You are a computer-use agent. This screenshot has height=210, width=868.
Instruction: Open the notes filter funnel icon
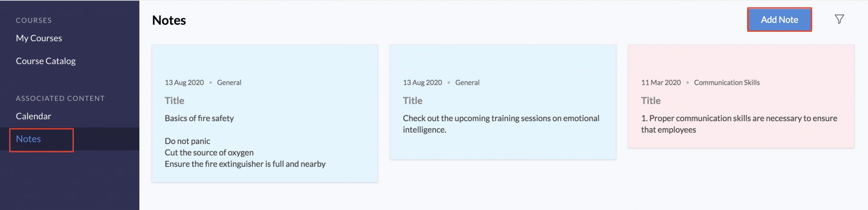(x=839, y=19)
